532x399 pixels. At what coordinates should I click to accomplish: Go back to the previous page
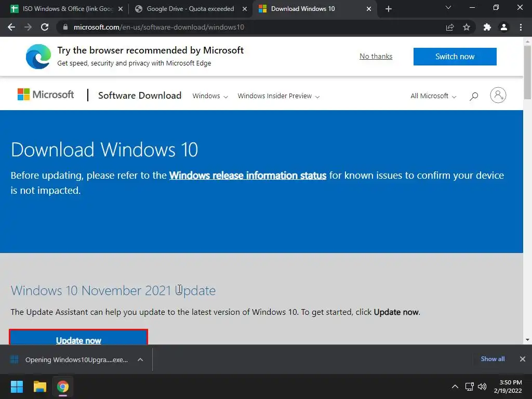(x=11, y=27)
